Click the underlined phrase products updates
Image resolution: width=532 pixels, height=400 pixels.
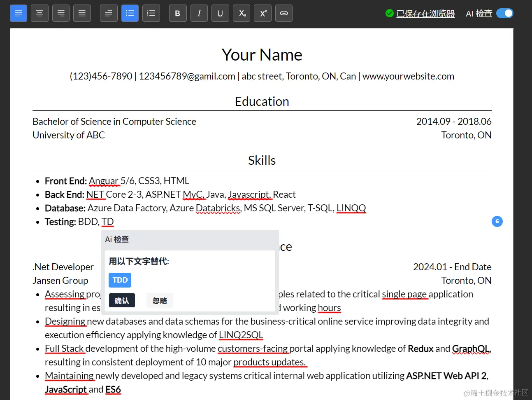click(x=269, y=362)
